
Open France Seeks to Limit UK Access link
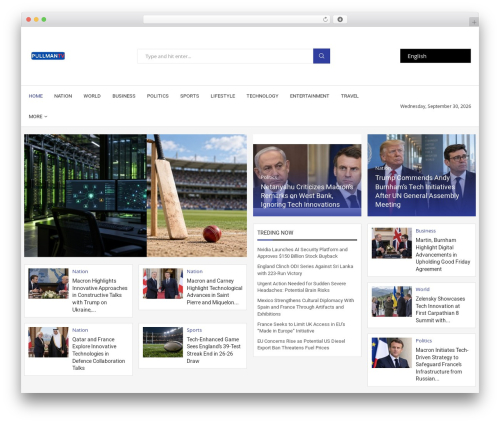tap(301, 327)
